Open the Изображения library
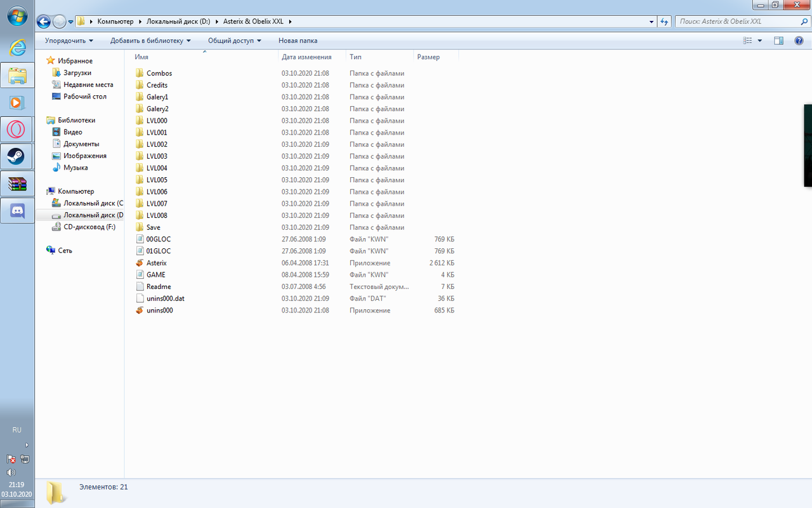This screenshot has height=508, width=812. (84, 156)
